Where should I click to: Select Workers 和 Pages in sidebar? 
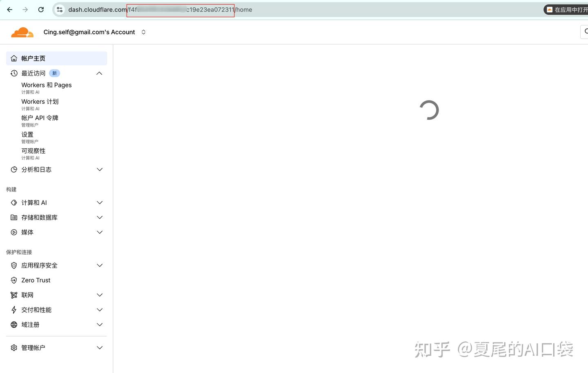point(46,85)
